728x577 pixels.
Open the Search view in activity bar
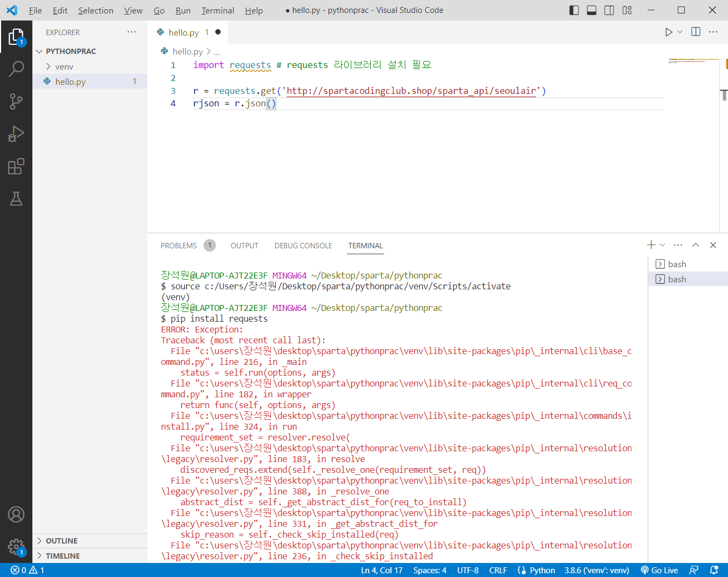(x=16, y=69)
